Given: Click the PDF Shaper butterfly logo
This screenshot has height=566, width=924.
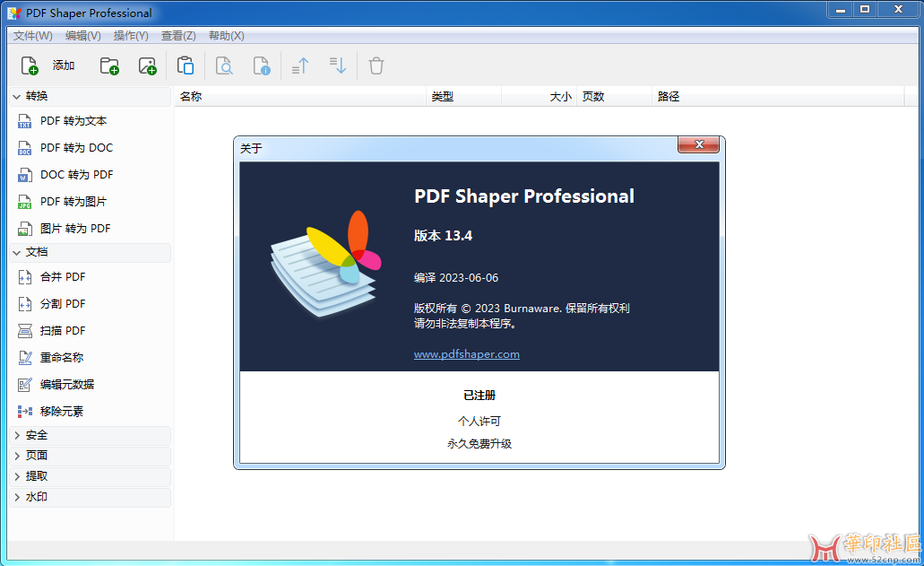Looking at the screenshot, I should (326, 264).
